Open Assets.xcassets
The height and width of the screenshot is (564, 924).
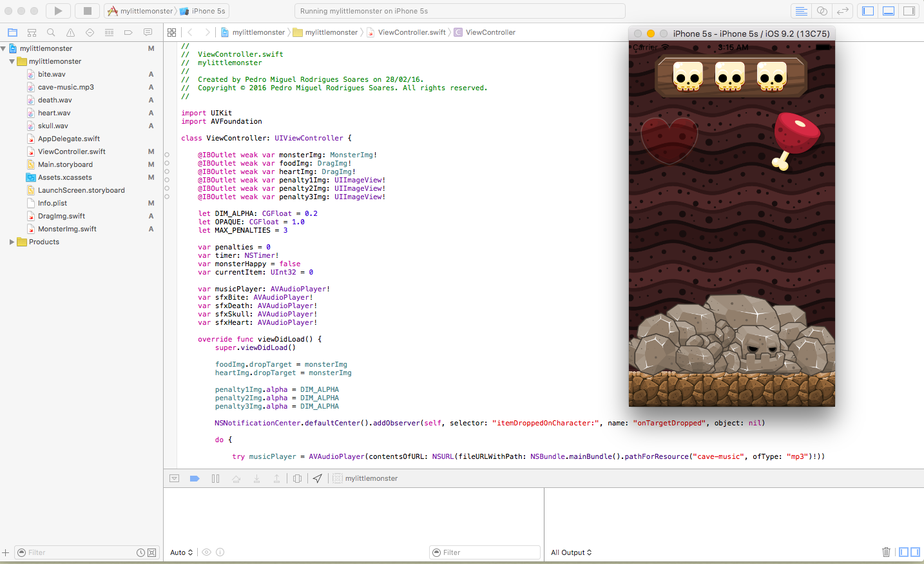[x=64, y=177]
